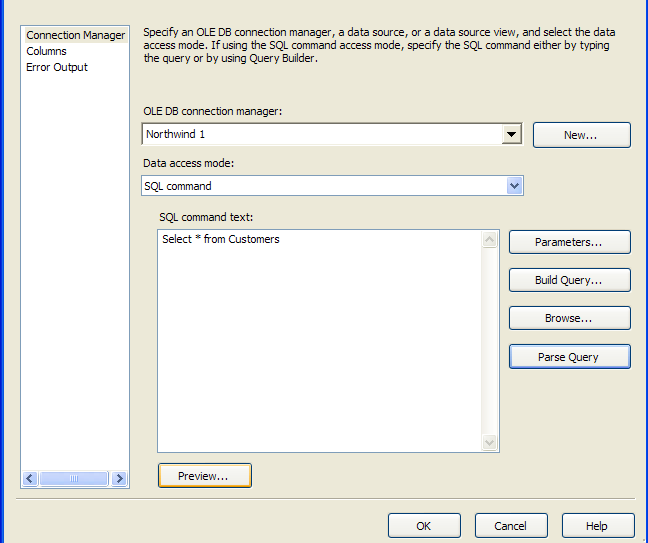
Task: Launch Build Query... builder
Action: 569,280
